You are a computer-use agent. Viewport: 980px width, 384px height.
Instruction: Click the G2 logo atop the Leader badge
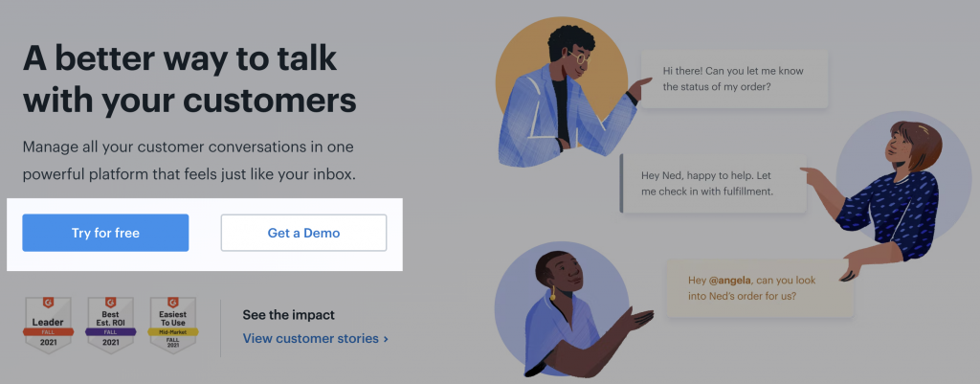pos(48,303)
